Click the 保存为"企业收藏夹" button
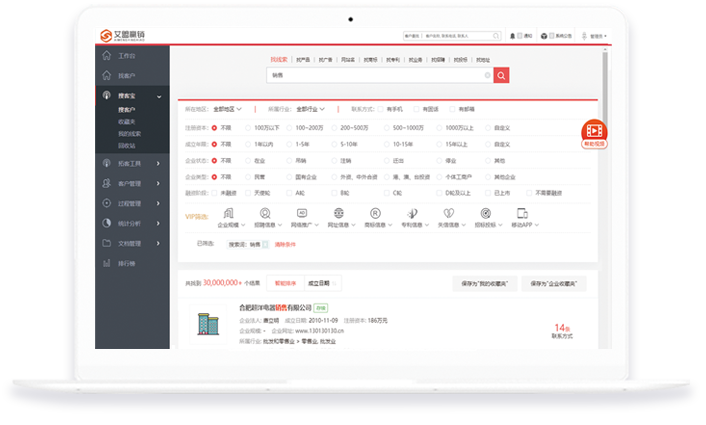The image size is (706, 425). [x=553, y=284]
